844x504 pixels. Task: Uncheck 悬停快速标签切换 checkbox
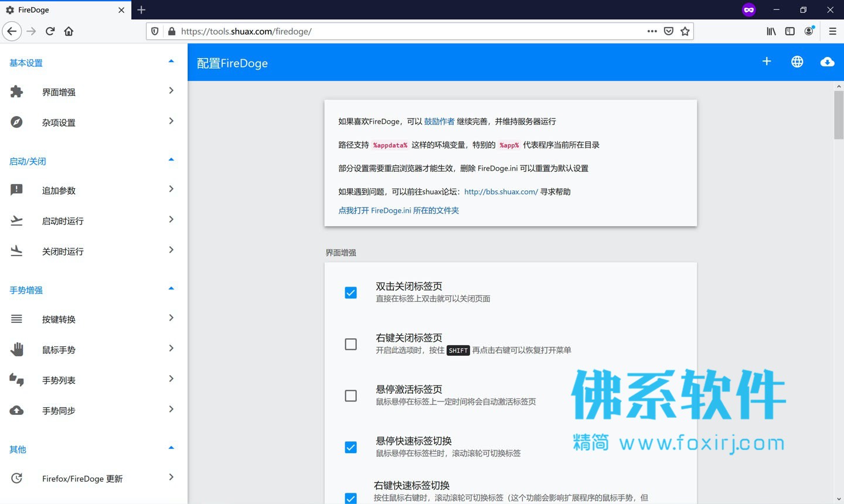pos(350,447)
